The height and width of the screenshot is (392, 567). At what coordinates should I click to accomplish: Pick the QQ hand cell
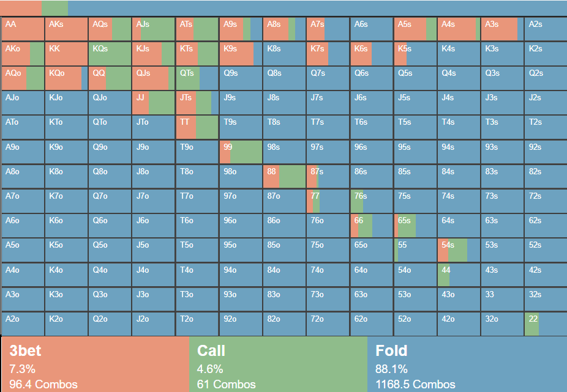coord(110,78)
